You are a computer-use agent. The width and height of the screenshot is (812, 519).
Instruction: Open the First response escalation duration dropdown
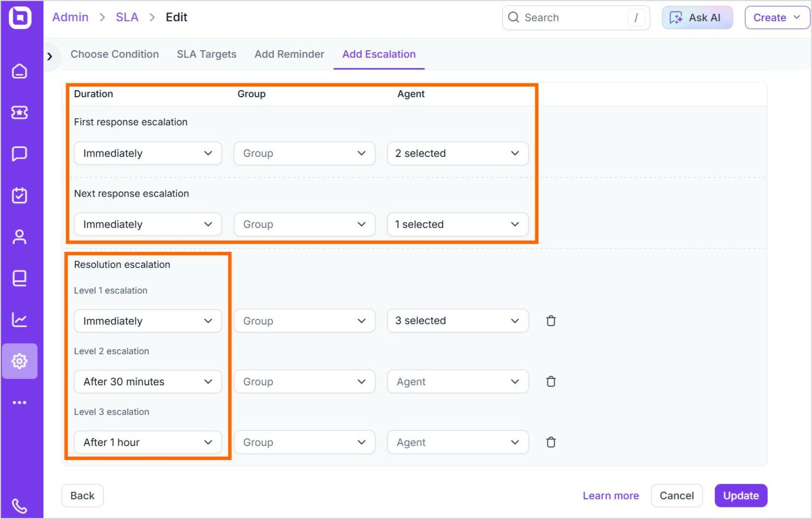(147, 153)
